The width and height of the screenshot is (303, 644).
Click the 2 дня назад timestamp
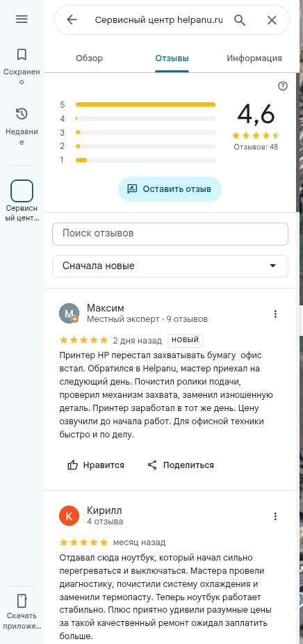click(x=138, y=341)
